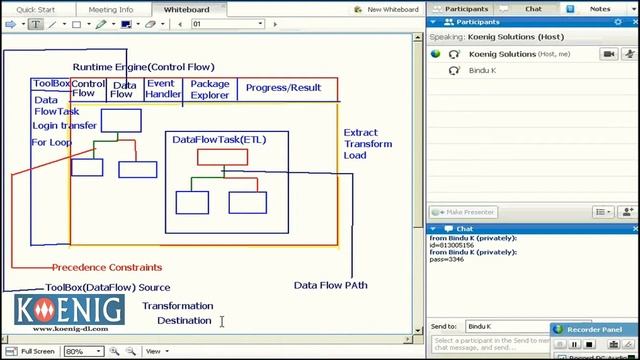Zoom out on the whiteboard

[x=131, y=351]
